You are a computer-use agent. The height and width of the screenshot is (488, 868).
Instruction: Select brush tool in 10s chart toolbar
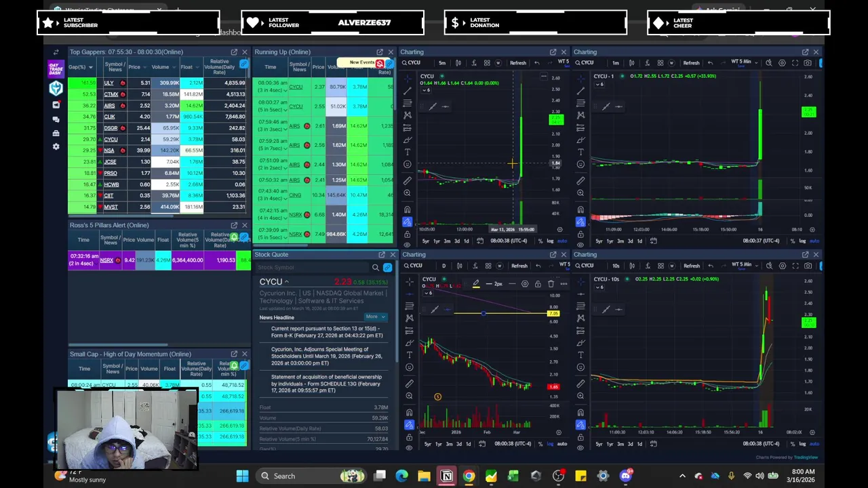(580, 343)
